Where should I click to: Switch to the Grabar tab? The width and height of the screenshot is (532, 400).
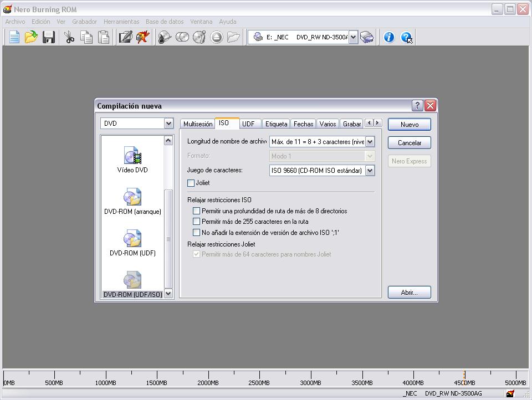point(351,124)
